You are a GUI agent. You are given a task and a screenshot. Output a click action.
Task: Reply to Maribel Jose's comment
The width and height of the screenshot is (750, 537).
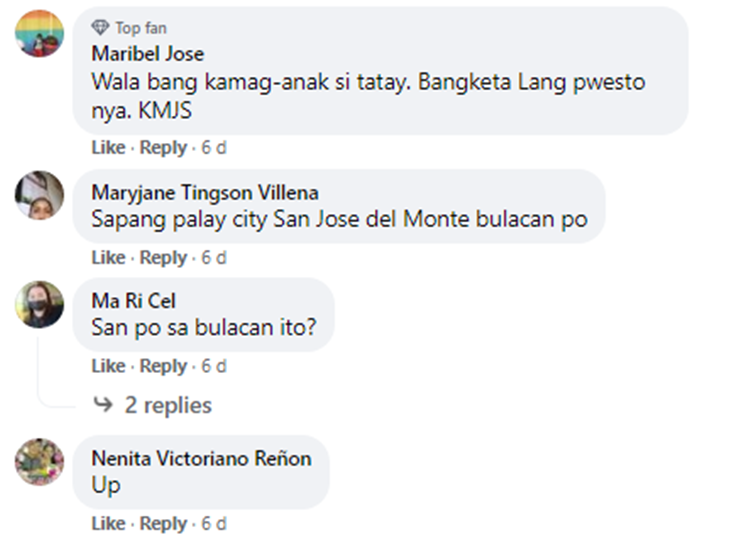tap(163, 147)
